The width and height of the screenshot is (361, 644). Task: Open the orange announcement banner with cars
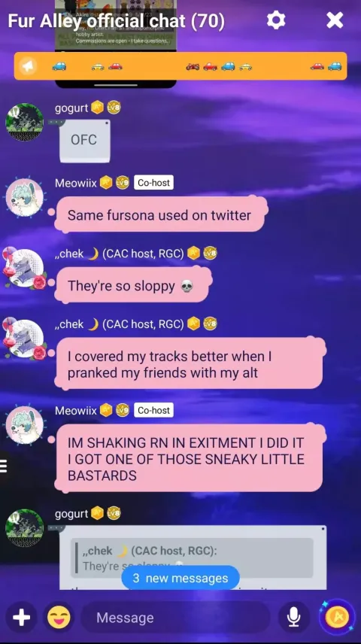[180, 66]
